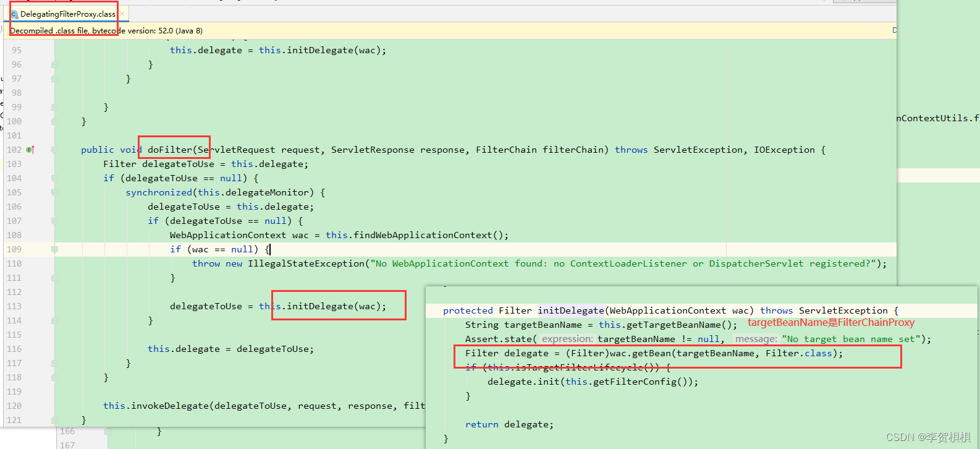Click the fold end marker on line 96
The height and width of the screenshot is (449, 980).
coord(54,64)
